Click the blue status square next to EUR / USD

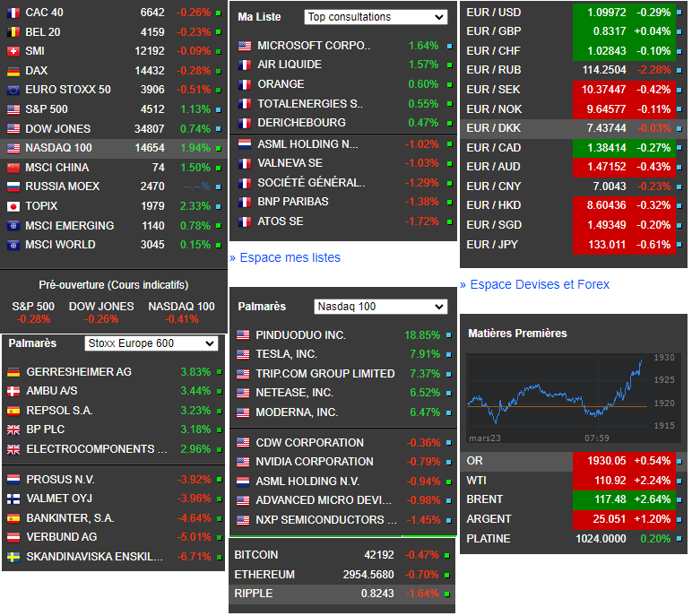pyautogui.click(x=679, y=13)
